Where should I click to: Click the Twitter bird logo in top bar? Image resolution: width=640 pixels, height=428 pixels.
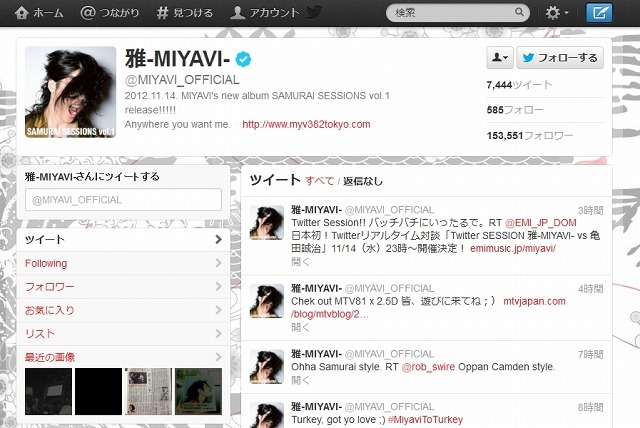tap(313, 13)
